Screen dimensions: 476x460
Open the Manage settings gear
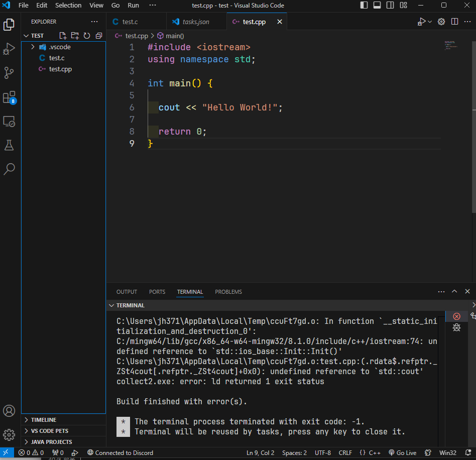click(x=9, y=434)
